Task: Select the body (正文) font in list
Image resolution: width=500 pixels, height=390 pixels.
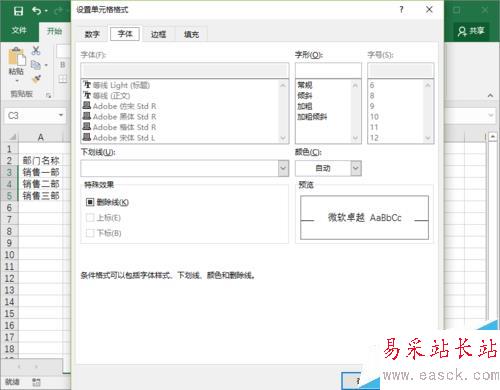Action: click(x=107, y=96)
